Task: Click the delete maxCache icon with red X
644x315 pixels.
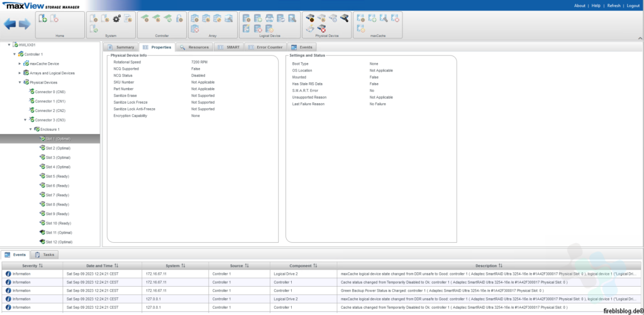Action: pos(395,18)
